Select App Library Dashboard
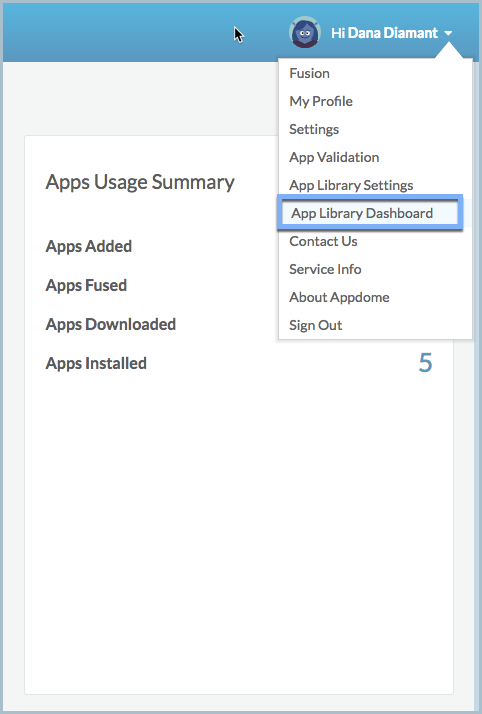This screenshot has width=482, height=714. [370, 213]
